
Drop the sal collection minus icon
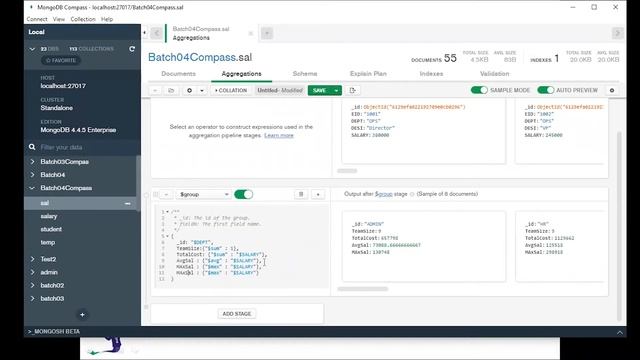[128, 203]
